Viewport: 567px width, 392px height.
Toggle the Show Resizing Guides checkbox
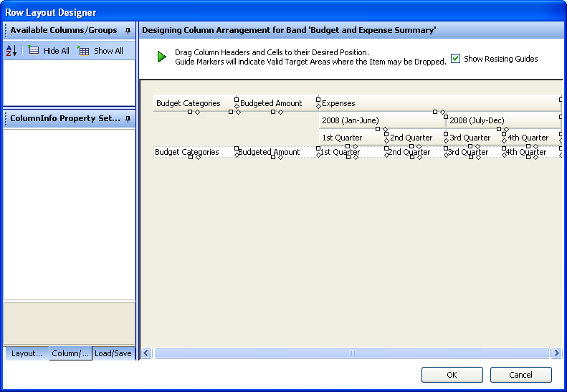456,59
